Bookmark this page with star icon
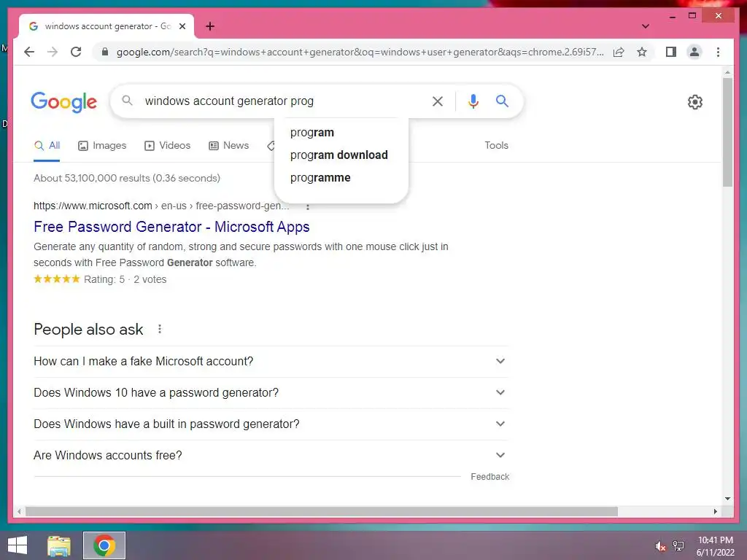The height and width of the screenshot is (560, 747). (642, 52)
